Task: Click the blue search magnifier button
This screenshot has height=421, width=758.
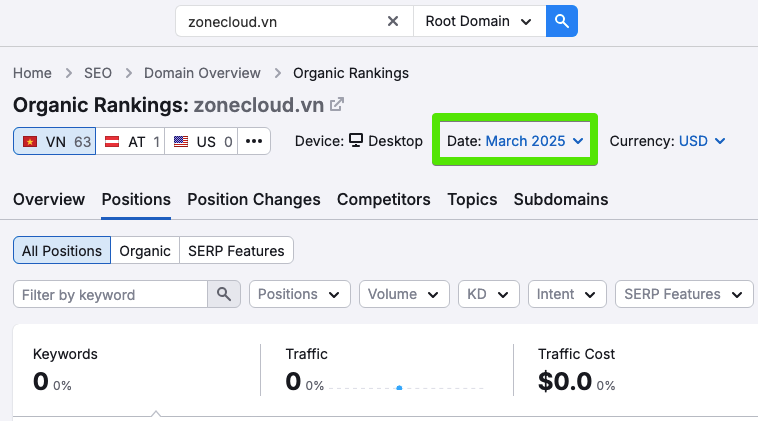Action: 562,21
